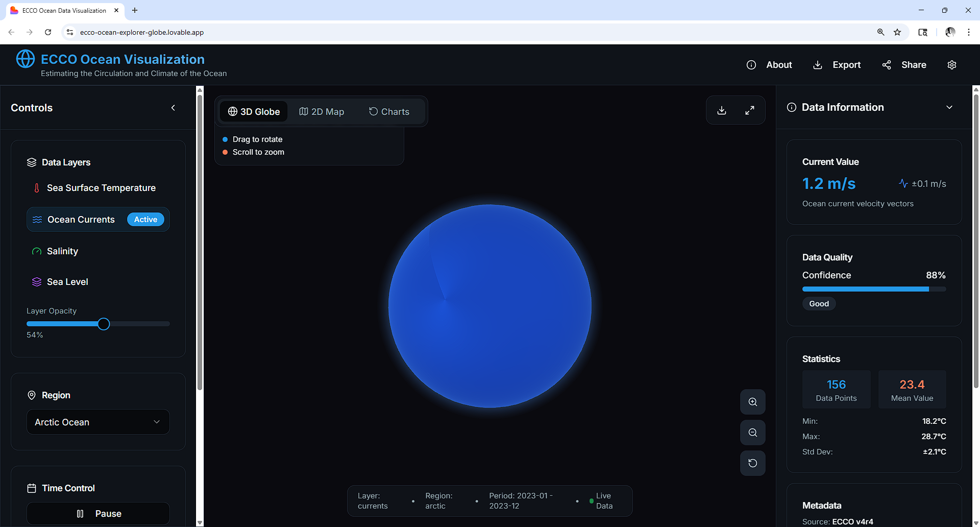Open the About info dialog
The height and width of the screenshot is (527, 980).
pyautogui.click(x=769, y=65)
